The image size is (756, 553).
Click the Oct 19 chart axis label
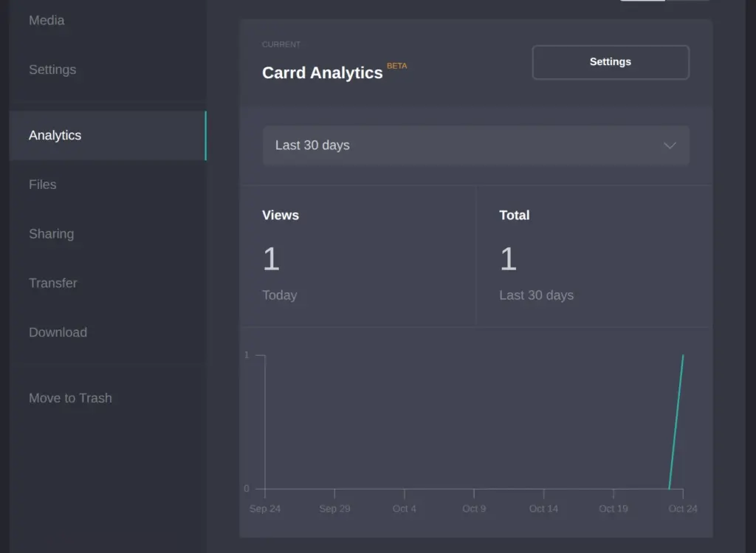click(x=614, y=509)
